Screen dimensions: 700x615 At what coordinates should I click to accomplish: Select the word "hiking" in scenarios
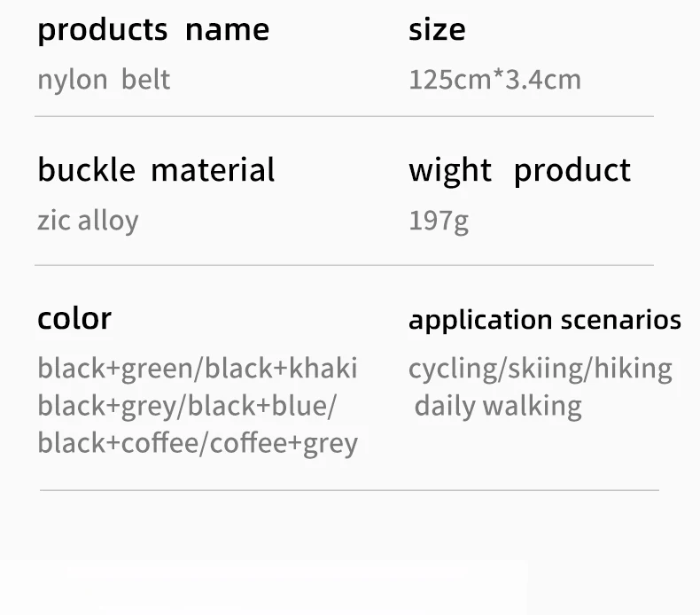(633, 369)
